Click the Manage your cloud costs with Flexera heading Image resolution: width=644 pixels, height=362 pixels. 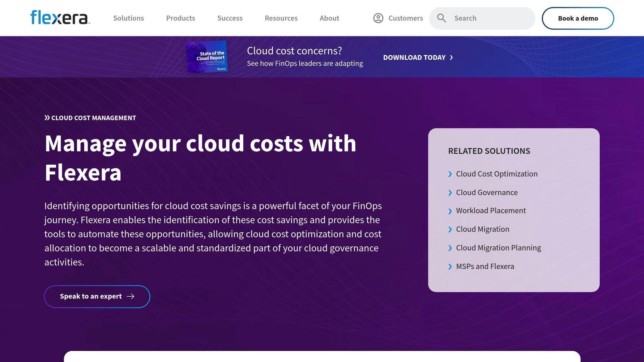200,158
